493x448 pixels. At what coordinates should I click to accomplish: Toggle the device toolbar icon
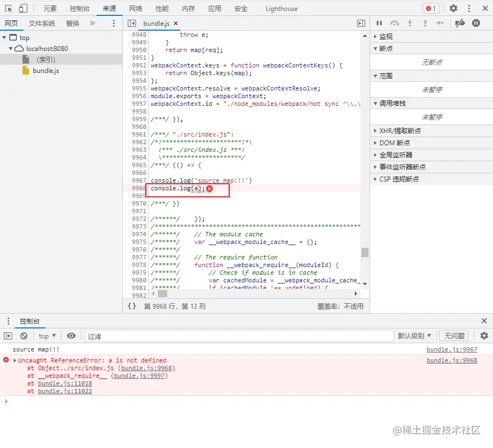(23, 8)
